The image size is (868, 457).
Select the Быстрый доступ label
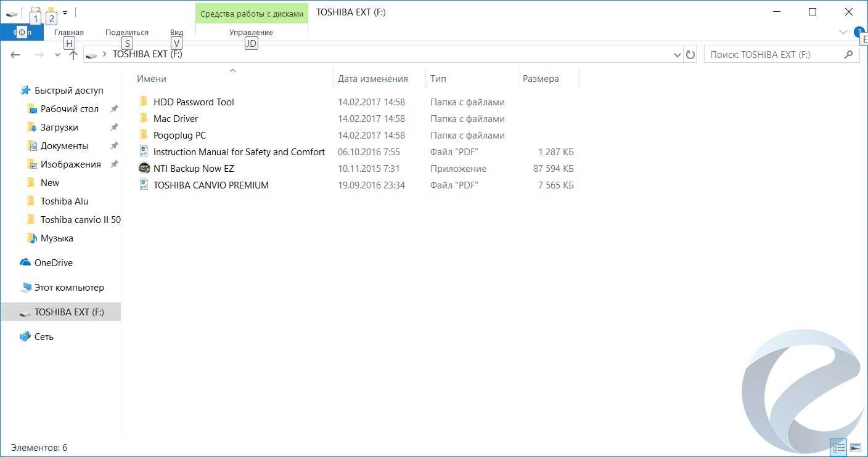69,91
